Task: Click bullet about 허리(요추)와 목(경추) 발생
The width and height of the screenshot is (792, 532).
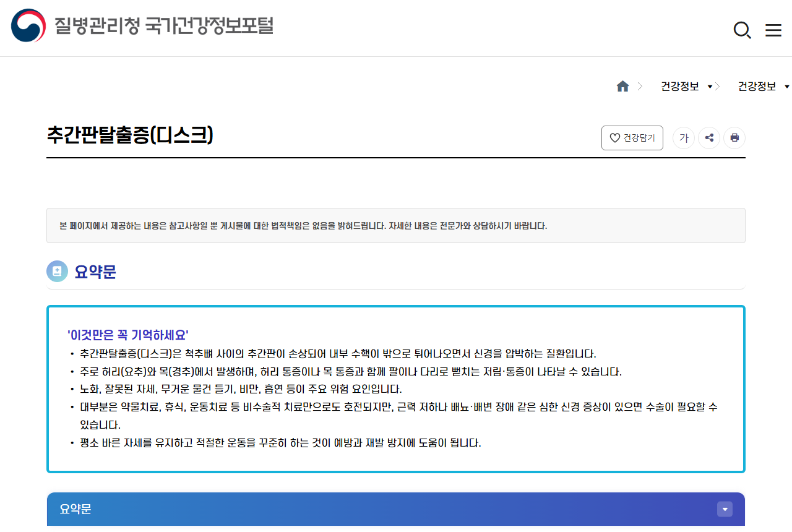Action: [x=351, y=372]
